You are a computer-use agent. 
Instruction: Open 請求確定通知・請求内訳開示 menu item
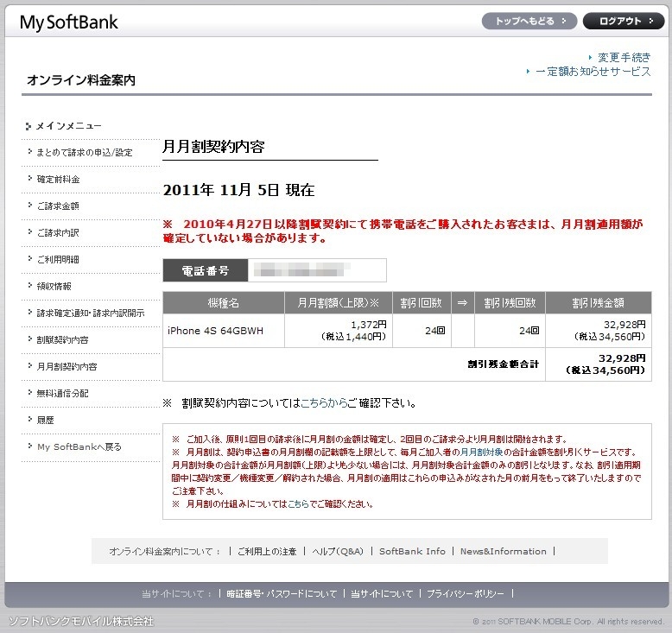[91, 313]
